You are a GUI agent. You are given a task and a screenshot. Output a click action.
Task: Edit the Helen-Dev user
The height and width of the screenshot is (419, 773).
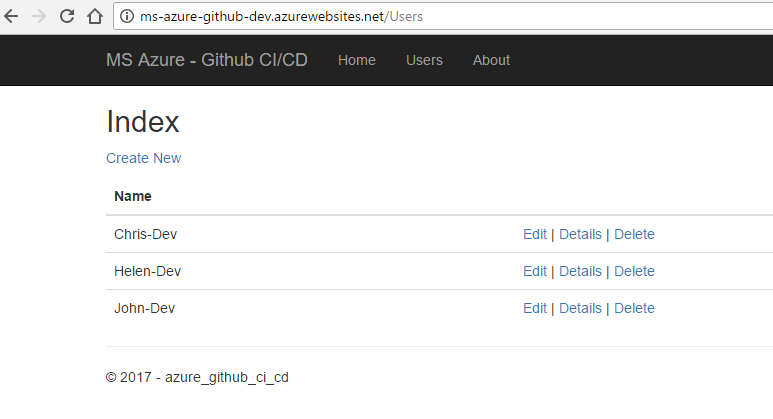pyautogui.click(x=535, y=271)
